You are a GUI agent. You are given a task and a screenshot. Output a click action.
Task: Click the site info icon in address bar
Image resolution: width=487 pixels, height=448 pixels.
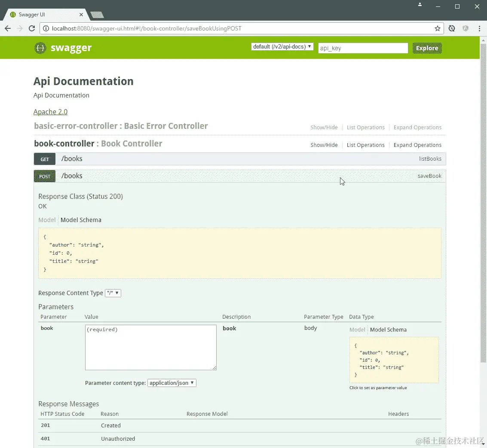pyautogui.click(x=46, y=28)
